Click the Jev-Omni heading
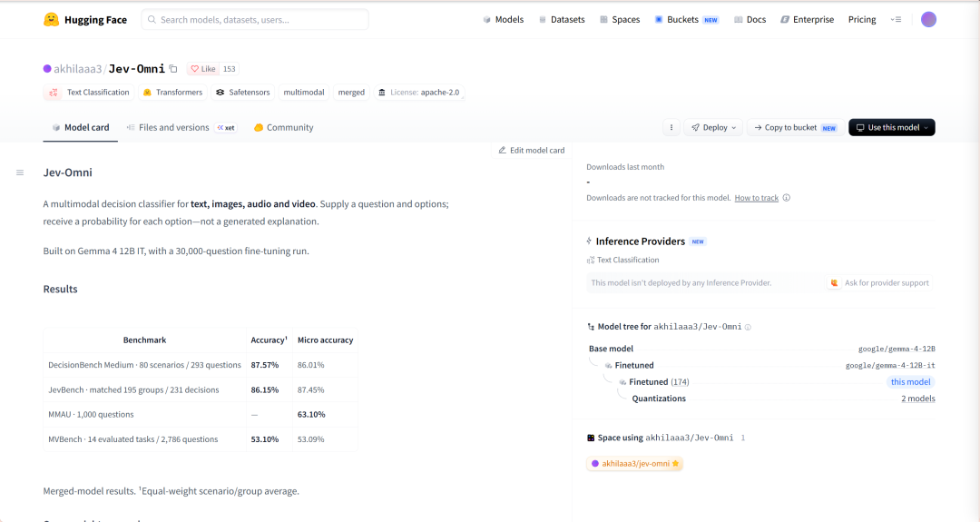 pos(67,172)
